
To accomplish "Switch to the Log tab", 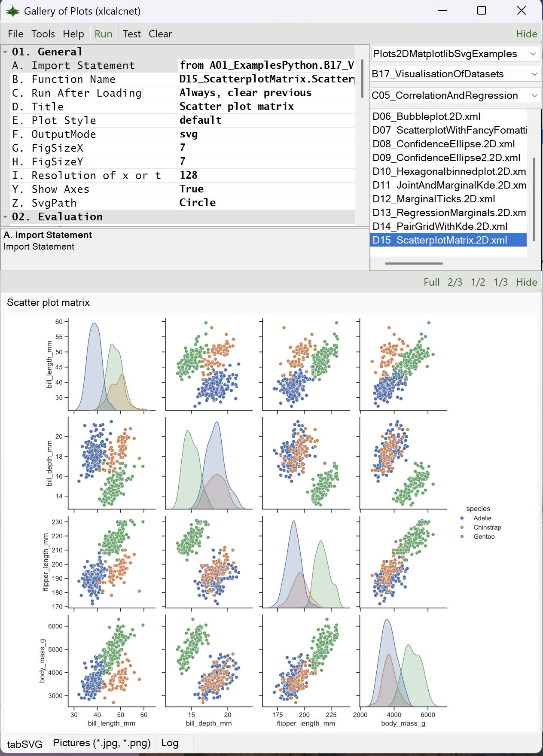I will click(x=170, y=743).
